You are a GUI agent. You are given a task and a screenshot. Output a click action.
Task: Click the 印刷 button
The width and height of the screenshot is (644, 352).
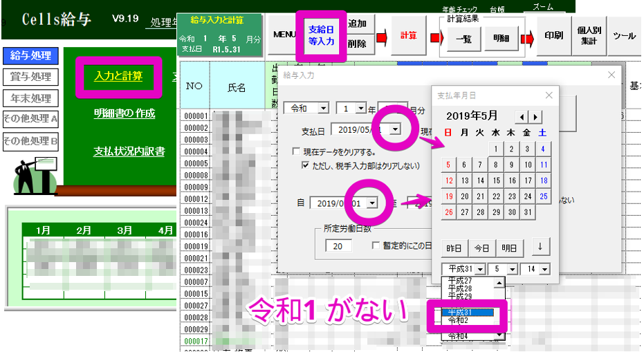[x=553, y=35]
